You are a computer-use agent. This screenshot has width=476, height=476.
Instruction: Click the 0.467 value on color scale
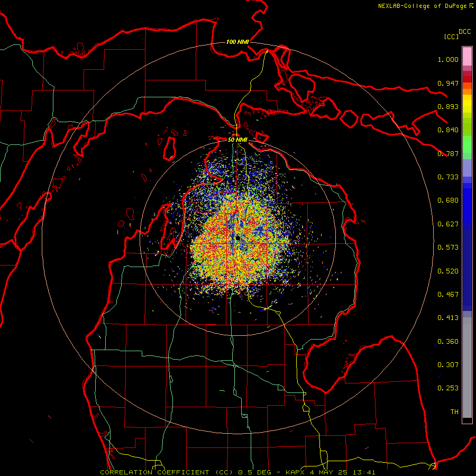(448, 295)
